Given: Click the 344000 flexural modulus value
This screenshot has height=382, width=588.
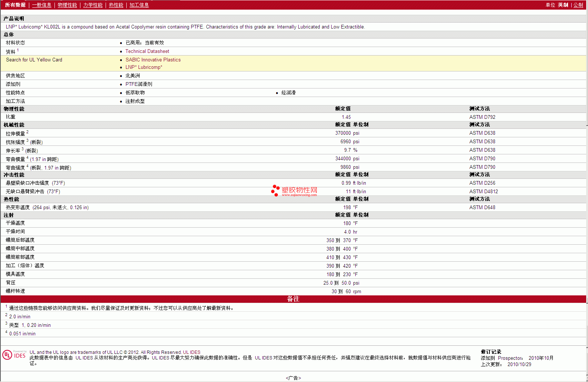Looking at the screenshot, I should coord(343,159).
